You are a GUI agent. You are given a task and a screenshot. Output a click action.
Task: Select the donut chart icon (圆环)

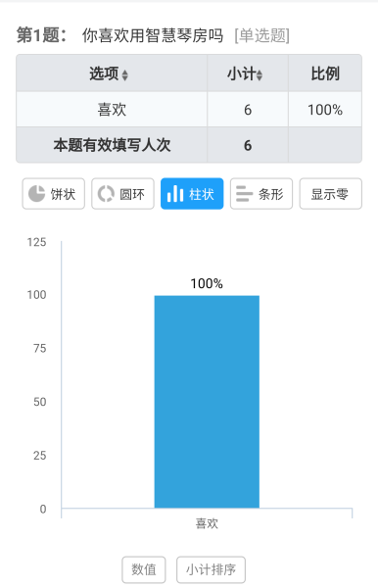[x=106, y=194]
